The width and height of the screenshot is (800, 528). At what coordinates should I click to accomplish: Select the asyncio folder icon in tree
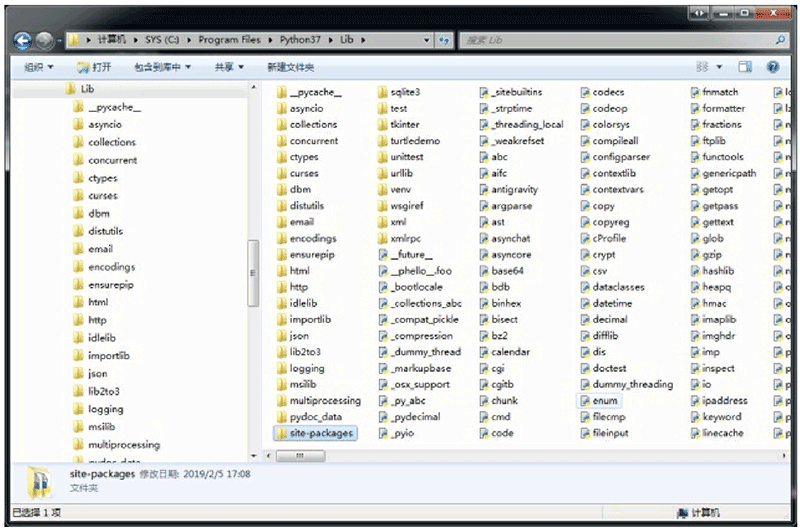pyautogui.click(x=79, y=124)
